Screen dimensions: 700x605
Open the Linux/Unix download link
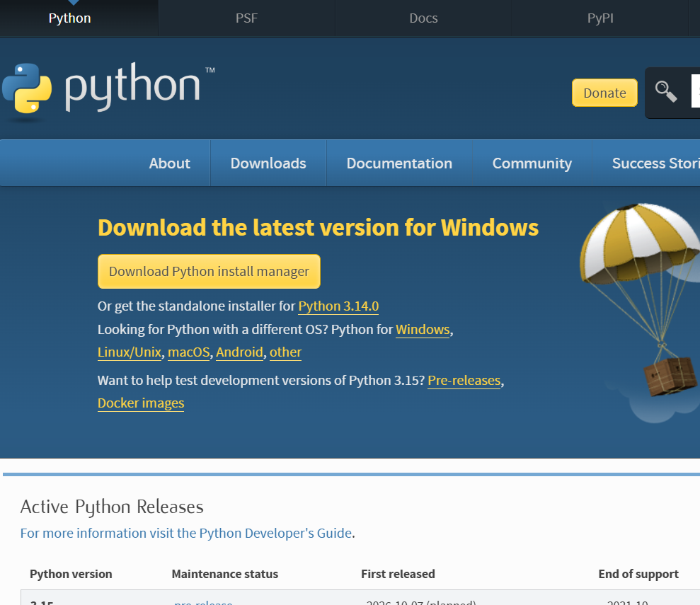point(130,352)
